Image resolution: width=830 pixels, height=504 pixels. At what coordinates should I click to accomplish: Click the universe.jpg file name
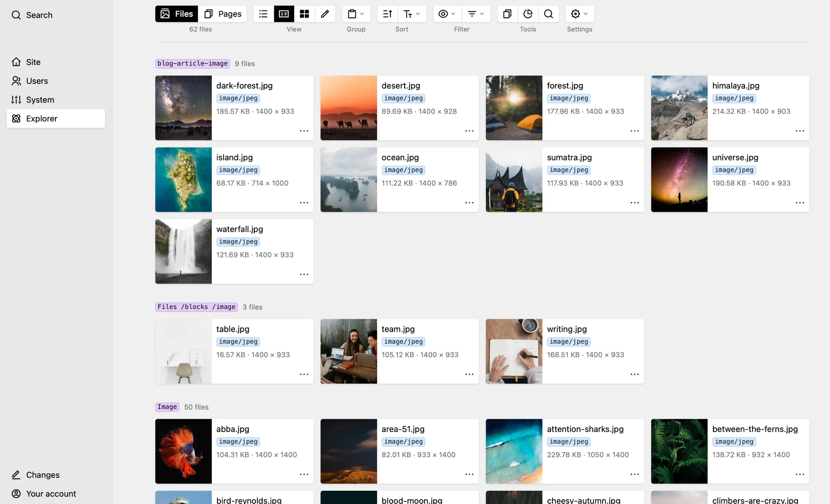coord(735,157)
